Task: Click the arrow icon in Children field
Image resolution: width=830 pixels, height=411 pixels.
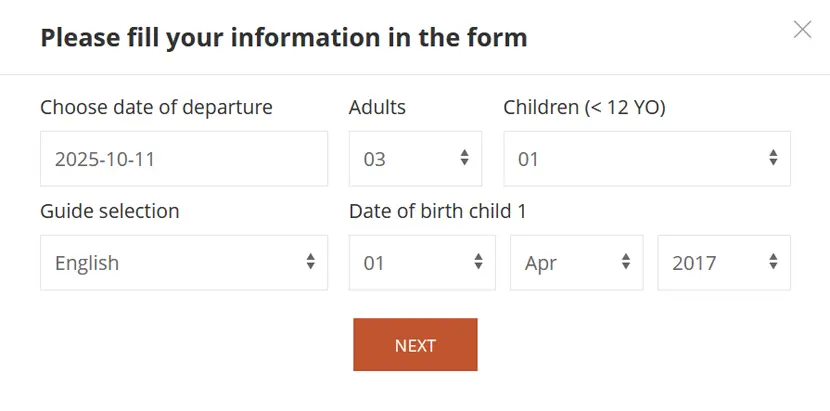Action: 773,158
